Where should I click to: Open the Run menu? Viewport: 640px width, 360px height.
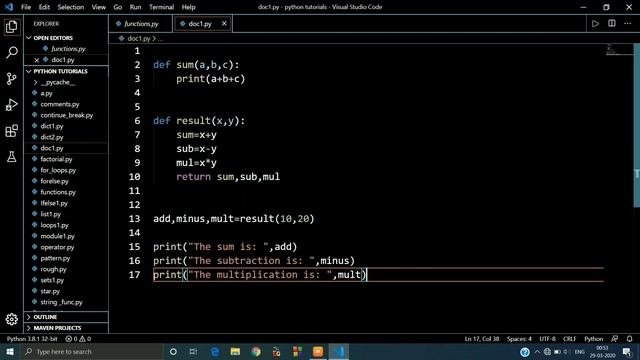(135, 7)
